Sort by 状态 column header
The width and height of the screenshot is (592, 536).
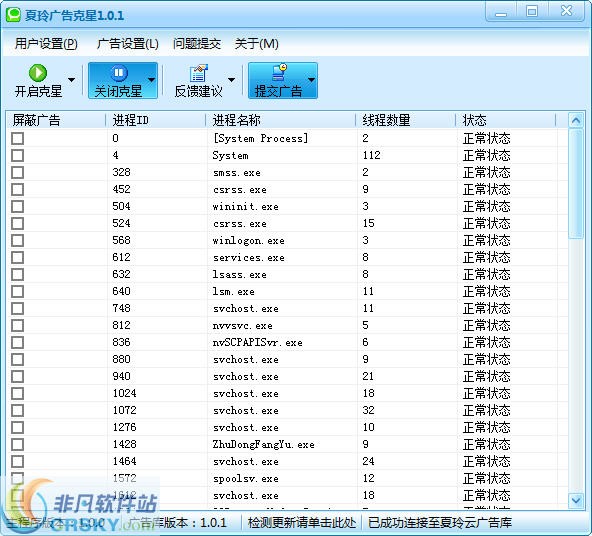pyautogui.click(x=506, y=120)
